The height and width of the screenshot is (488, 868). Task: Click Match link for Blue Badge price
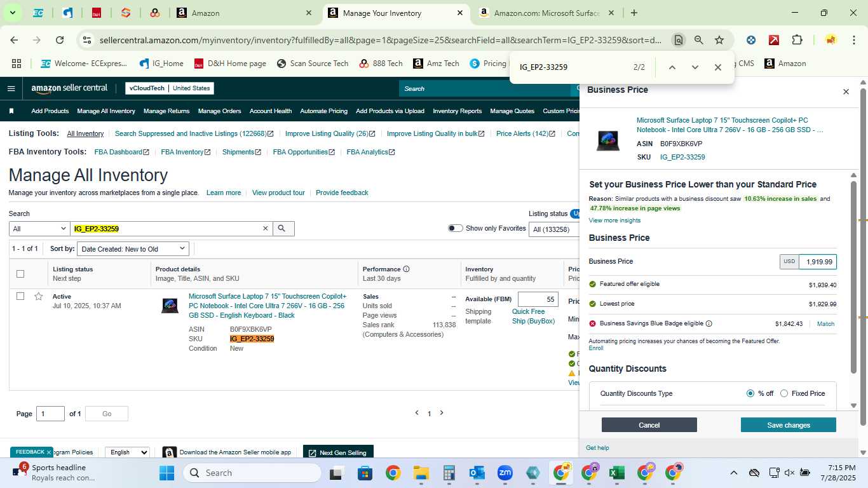coord(825,324)
